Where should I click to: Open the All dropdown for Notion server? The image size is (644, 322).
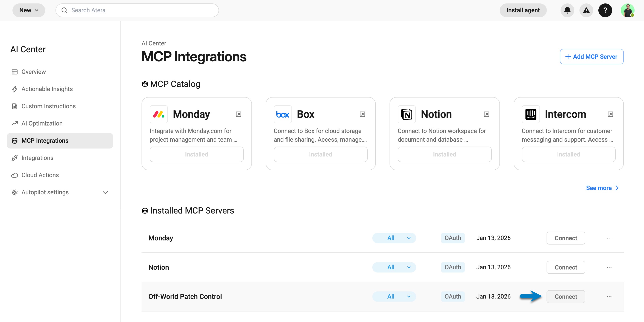(394, 267)
